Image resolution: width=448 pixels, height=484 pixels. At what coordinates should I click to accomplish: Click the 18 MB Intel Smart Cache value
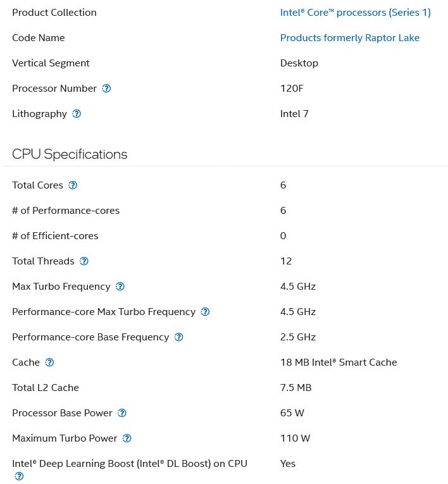coord(339,363)
